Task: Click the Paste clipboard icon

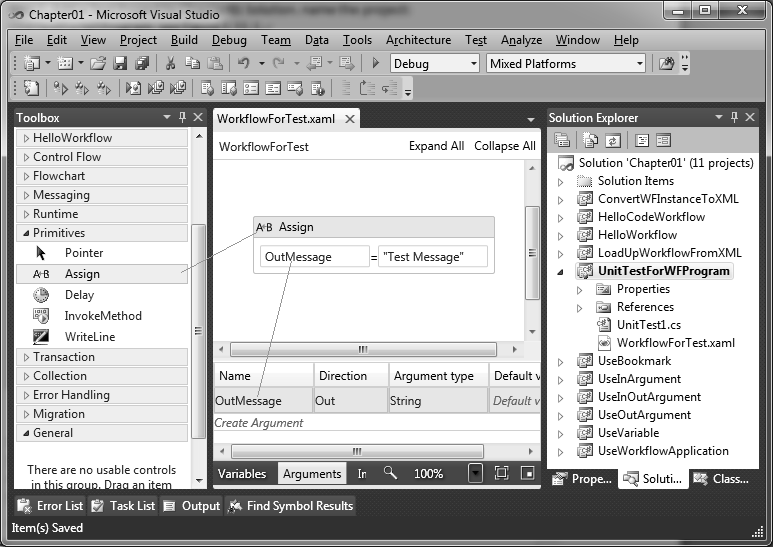Action: coord(214,63)
